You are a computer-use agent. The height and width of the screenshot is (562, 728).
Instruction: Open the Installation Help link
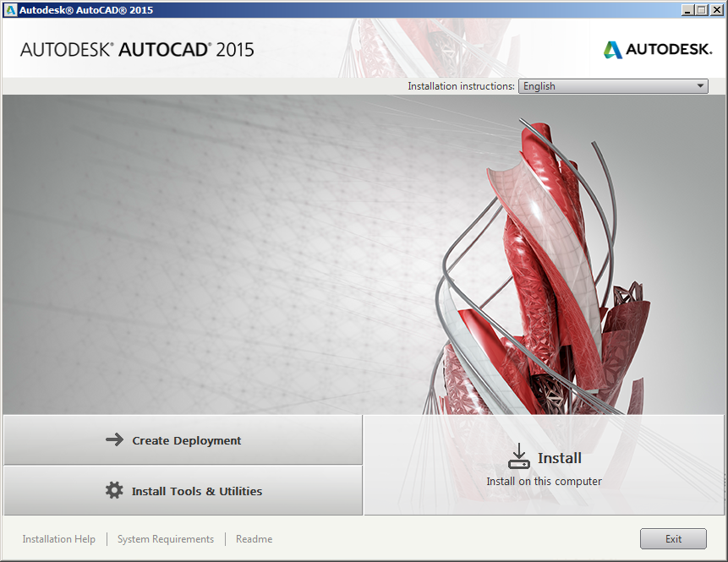point(59,539)
